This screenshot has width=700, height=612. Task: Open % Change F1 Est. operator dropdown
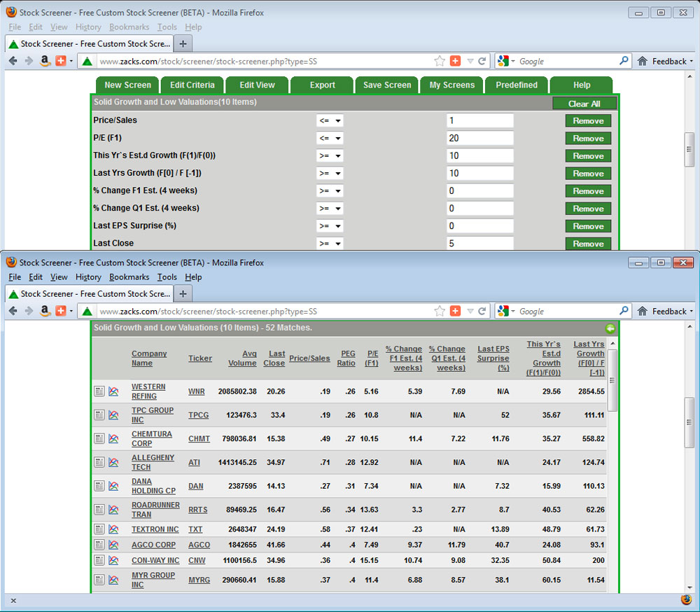pyautogui.click(x=330, y=190)
